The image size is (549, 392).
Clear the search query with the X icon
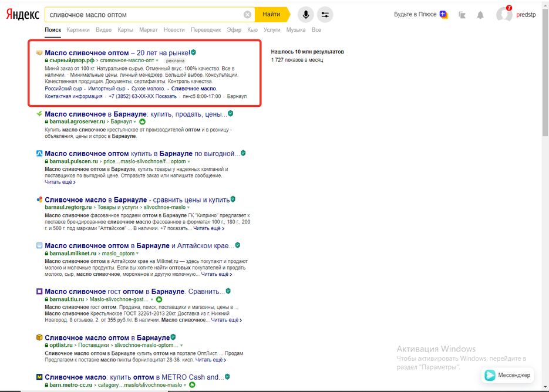pyautogui.click(x=247, y=15)
